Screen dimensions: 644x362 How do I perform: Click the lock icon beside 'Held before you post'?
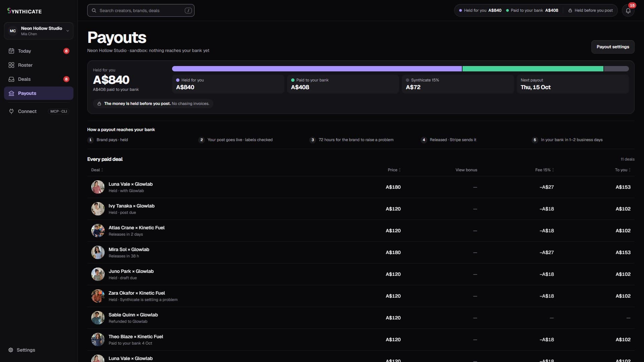click(570, 10)
